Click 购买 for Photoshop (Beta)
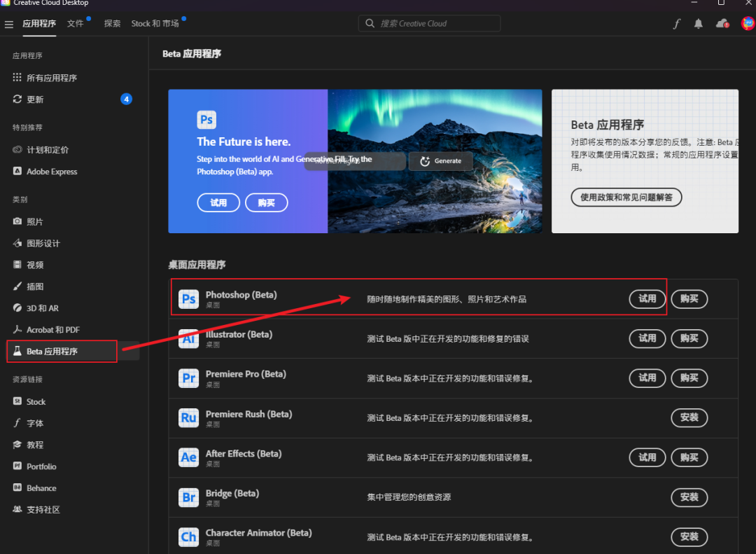This screenshot has width=756, height=554. click(689, 299)
